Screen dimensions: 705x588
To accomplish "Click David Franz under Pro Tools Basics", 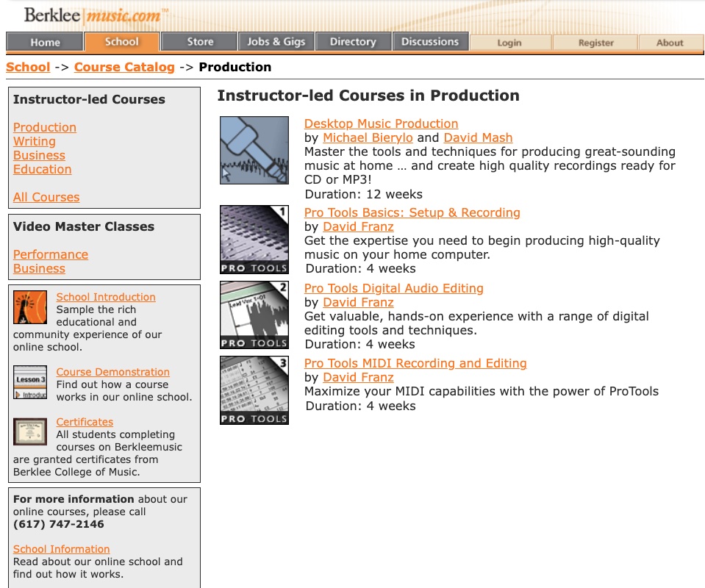I will click(x=358, y=226).
